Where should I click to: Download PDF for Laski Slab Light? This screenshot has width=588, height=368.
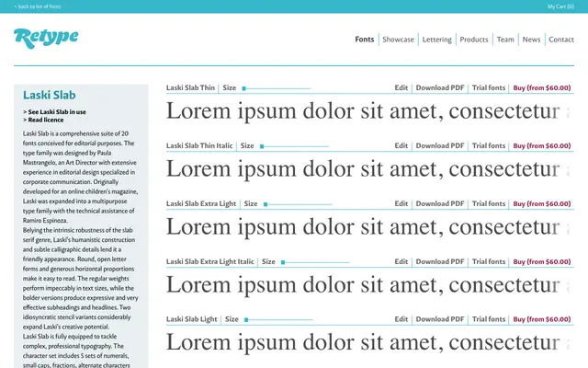pos(440,319)
